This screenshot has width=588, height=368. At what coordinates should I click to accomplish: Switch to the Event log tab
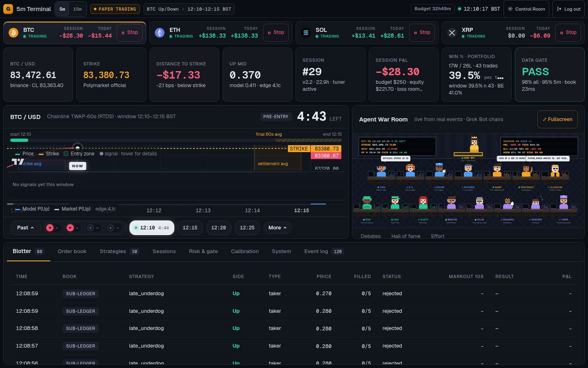pyautogui.click(x=324, y=251)
